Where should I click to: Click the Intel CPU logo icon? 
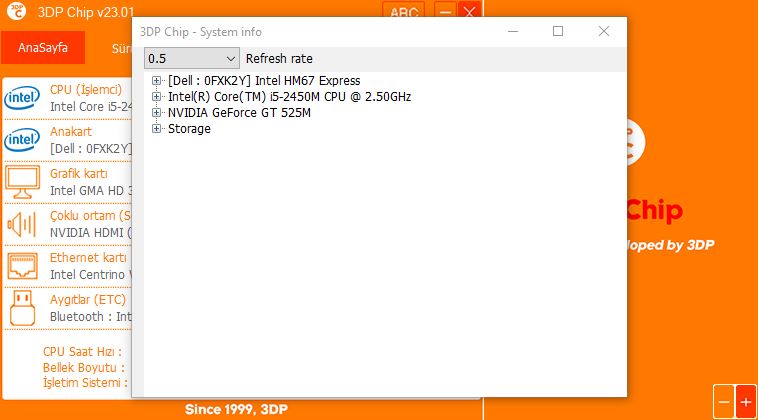pos(22,98)
